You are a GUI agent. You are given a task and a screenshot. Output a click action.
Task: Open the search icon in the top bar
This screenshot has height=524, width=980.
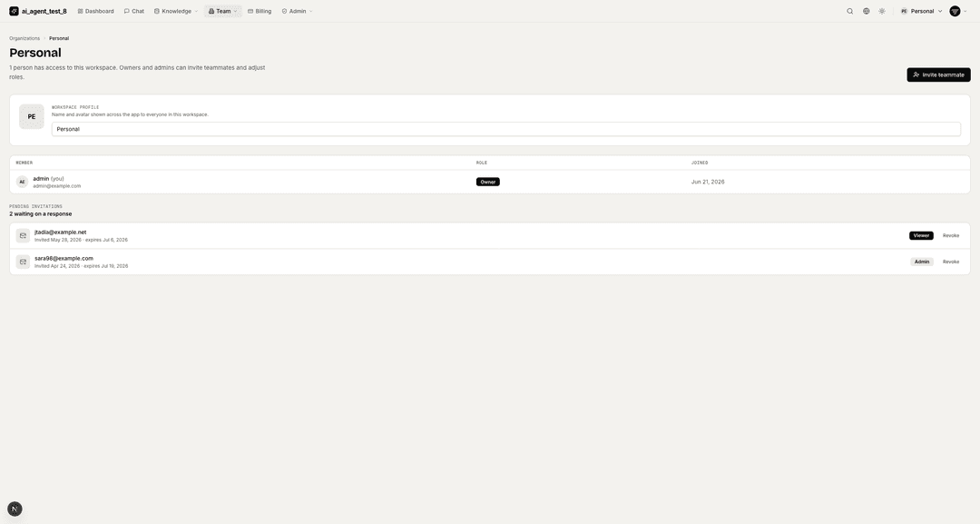point(849,11)
